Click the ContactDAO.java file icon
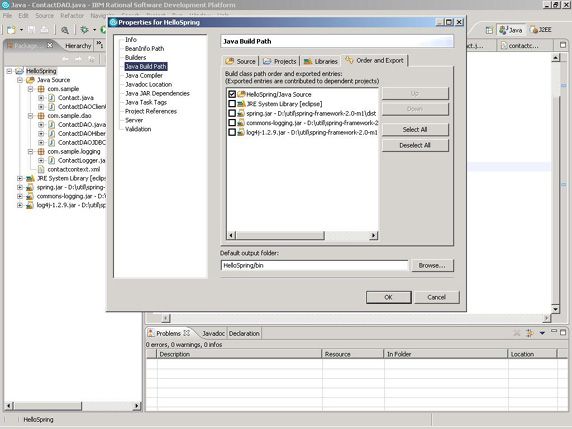Screen dimensions: 572x429 [x=51, y=124]
